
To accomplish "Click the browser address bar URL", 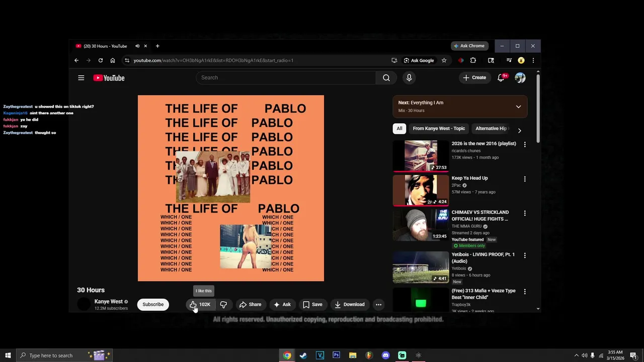I will pyautogui.click(x=213, y=60).
